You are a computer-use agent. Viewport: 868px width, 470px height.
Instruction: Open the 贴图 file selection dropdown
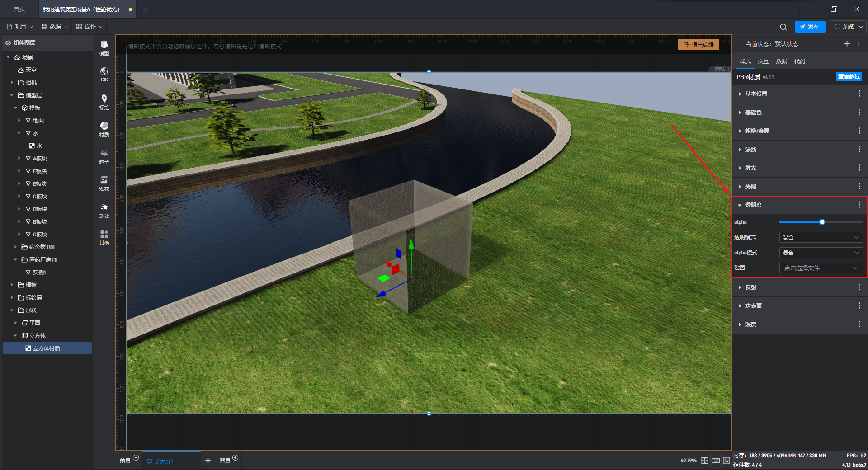821,268
